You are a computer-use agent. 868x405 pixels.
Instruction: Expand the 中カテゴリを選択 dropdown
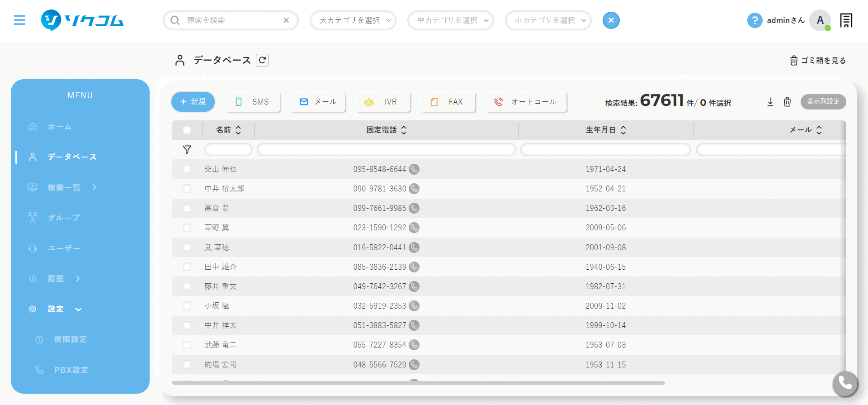(x=450, y=20)
